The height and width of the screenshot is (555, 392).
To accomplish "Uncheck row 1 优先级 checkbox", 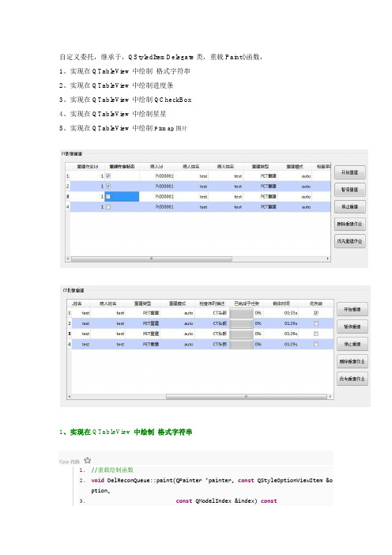I will (316, 313).
